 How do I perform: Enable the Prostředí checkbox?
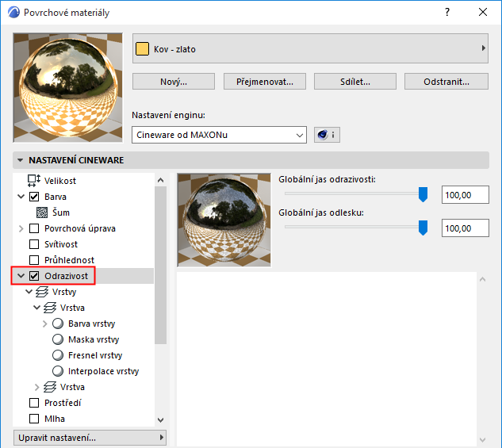[x=34, y=403]
